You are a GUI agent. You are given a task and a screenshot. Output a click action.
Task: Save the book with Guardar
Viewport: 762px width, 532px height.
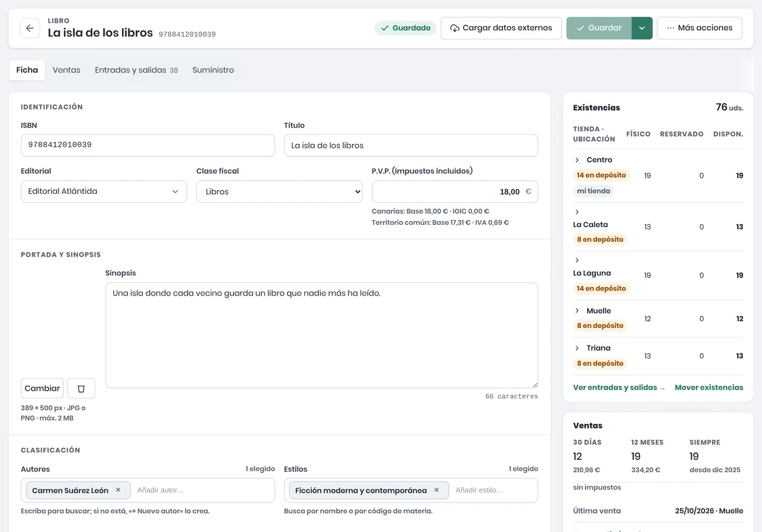(599, 28)
